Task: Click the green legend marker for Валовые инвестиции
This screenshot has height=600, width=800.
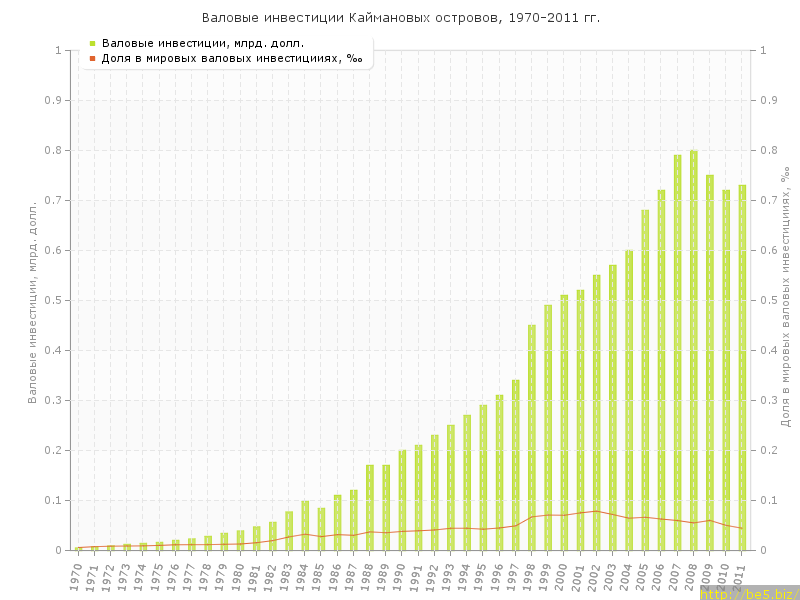Action: point(92,43)
